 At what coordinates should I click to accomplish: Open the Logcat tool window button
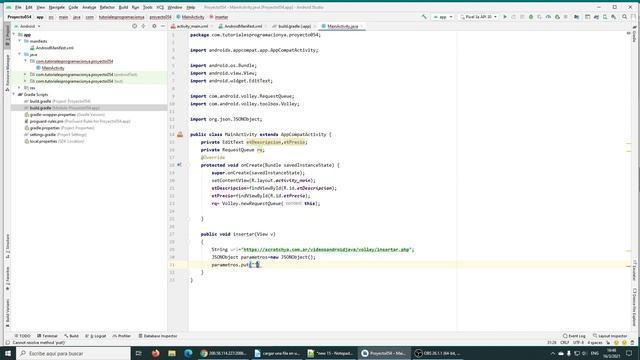tap(96, 336)
